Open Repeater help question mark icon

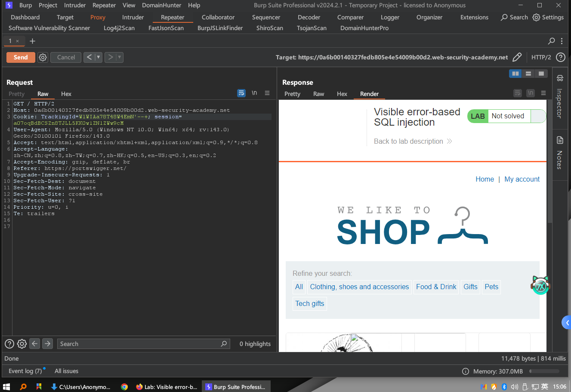pos(560,57)
